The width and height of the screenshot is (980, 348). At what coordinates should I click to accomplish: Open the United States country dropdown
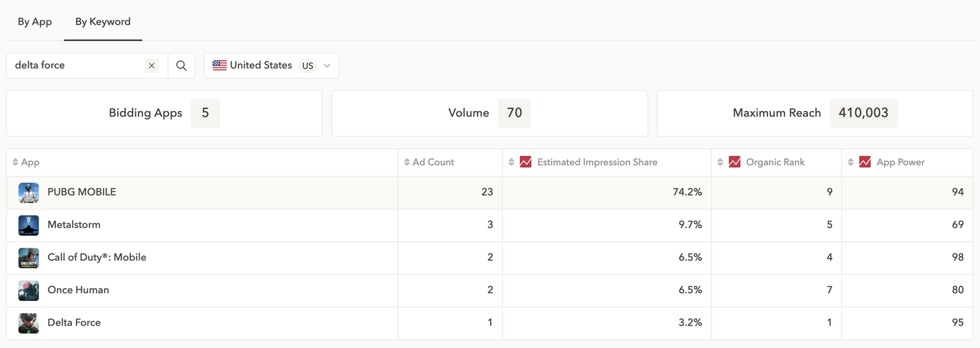coord(271,65)
